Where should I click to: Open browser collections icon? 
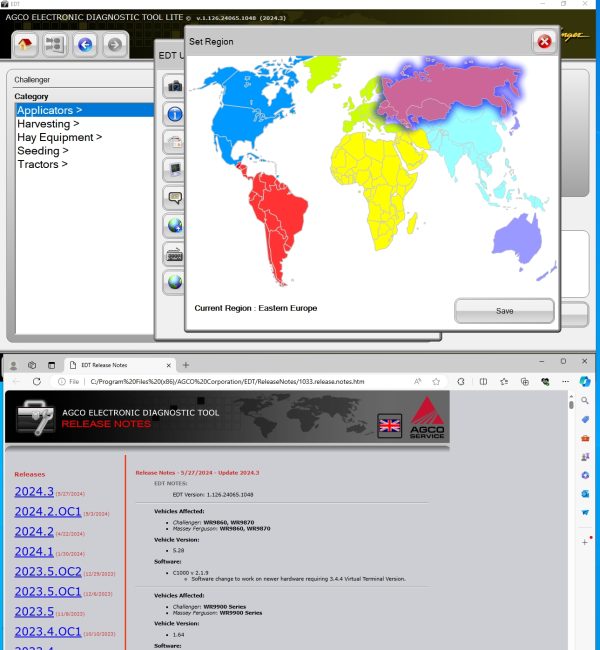point(525,381)
